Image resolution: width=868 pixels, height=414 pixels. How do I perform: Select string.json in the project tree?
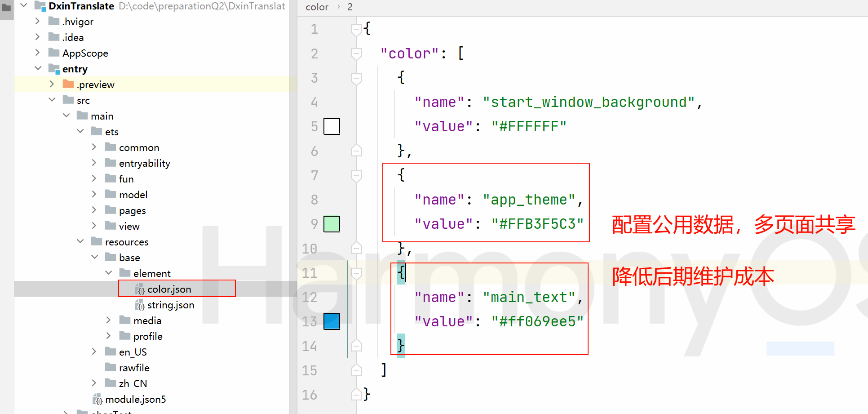(155, 305)
